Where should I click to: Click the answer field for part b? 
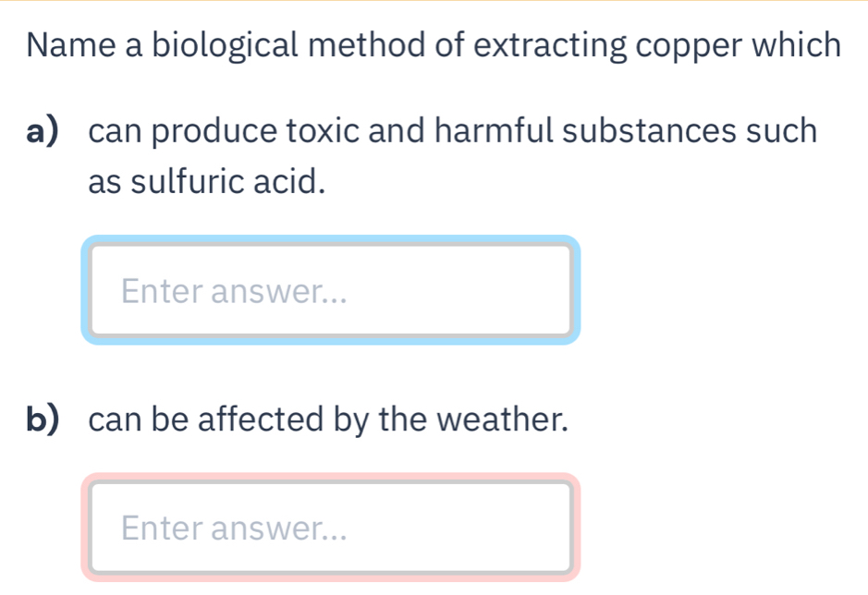coord(331,527)
